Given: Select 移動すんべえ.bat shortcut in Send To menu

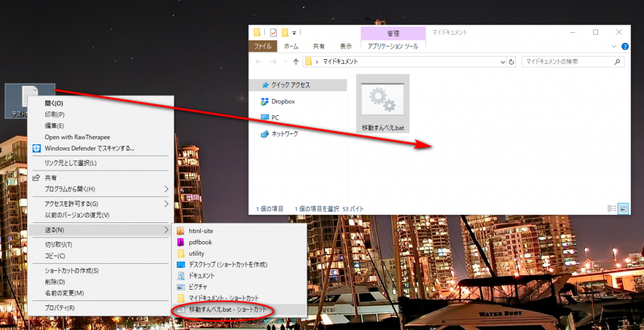Looking at the screenshot, I should 231,309.
